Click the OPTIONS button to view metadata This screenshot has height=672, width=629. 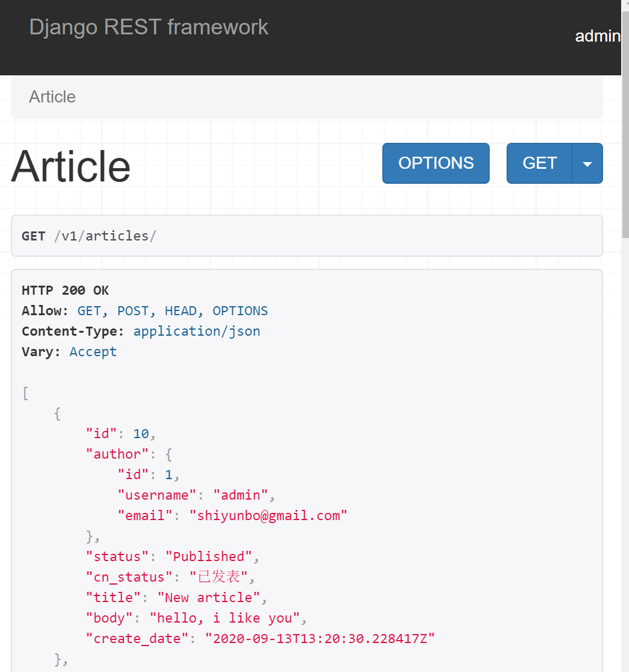435,163
